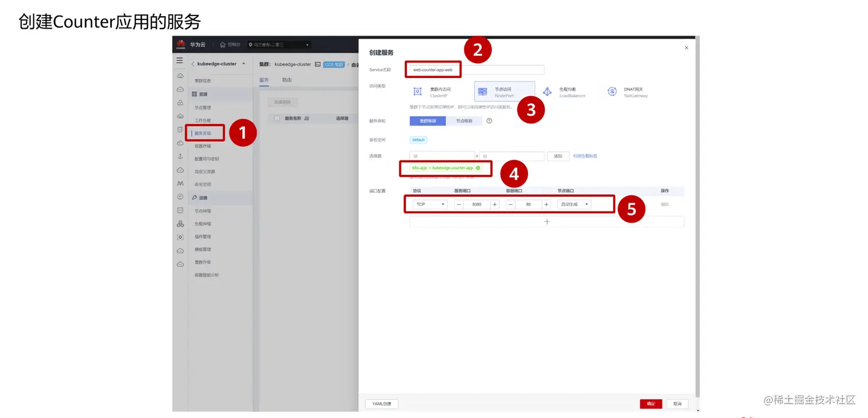This screenshot has height=418, width=868.
Task: Tick the select-all checkbox in service table
Action: 277,118
